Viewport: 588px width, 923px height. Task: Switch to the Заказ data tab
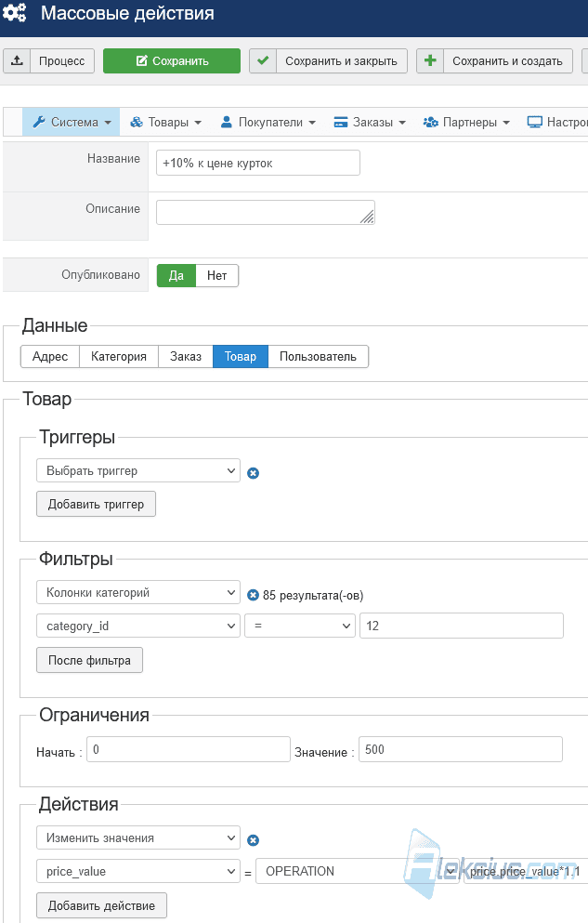[186, 356]
